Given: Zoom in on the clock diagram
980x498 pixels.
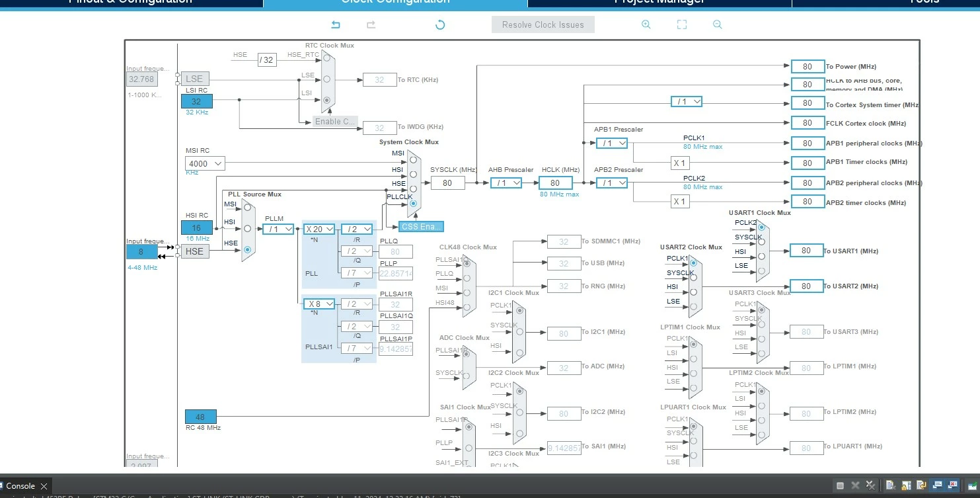Looking at the screenshot, I should [646, 24].
